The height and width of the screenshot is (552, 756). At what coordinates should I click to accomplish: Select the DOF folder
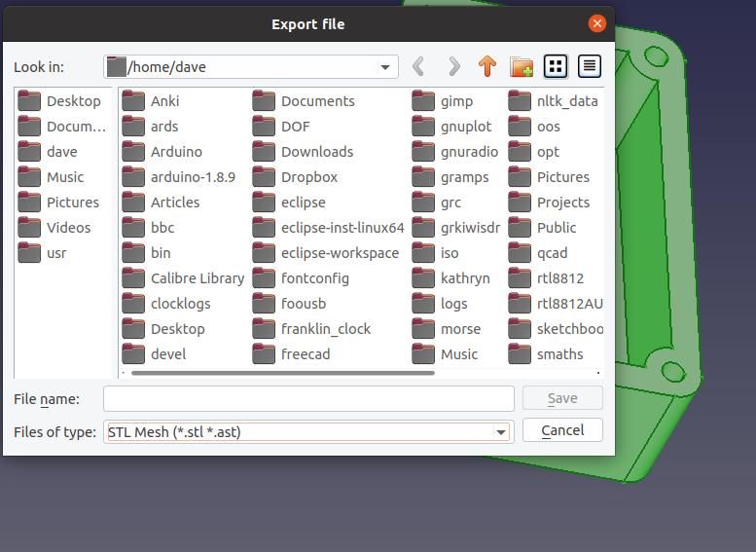click(x=281, y=127)
